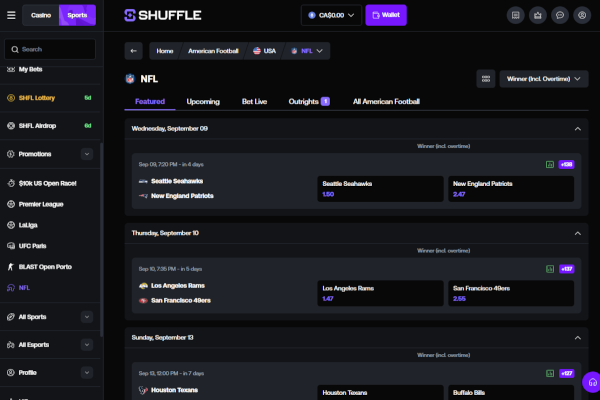
Task: Select the Bet Live tab
Action: point(254,101)
